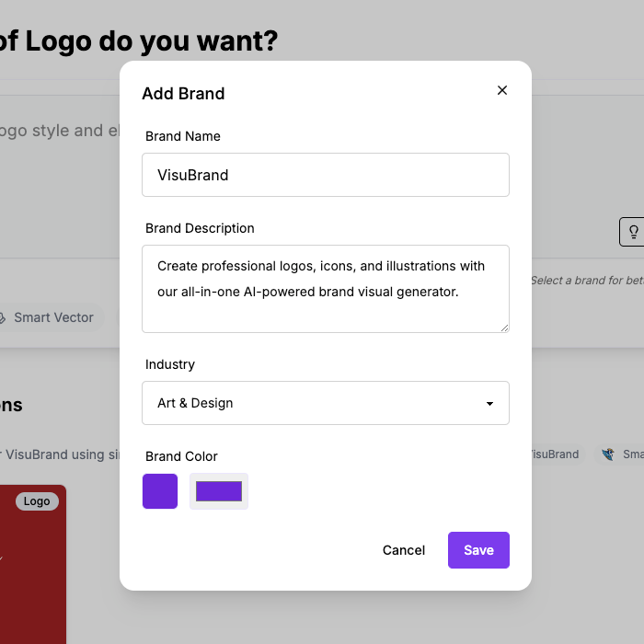Image resolution: width=644 pixels, height=644 pixels.
Task: Click the Logo badge on thumbnail
Action: click(37, 501)
